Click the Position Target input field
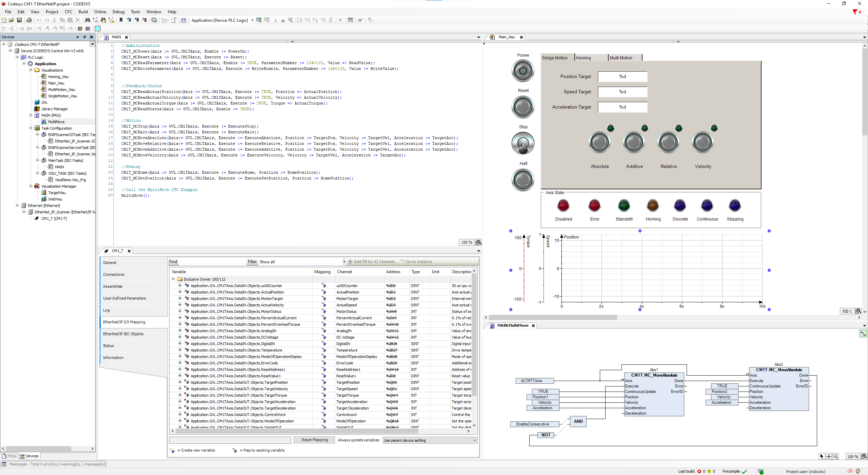The height and width of the screenshot is (475, 868). pos(622,77)
